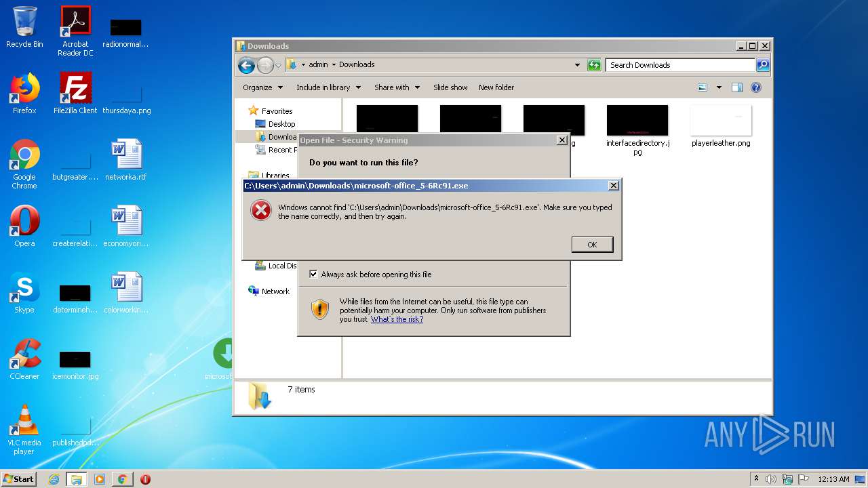868x488 pixels.
Task: Expand the Share with menu
Action: (x=397, y=87)
